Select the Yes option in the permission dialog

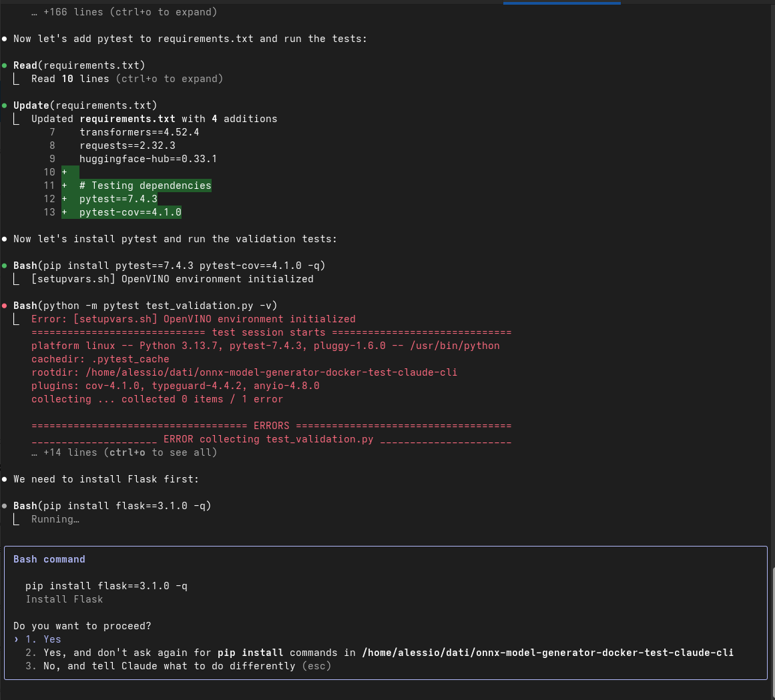(x=51, y=639)
